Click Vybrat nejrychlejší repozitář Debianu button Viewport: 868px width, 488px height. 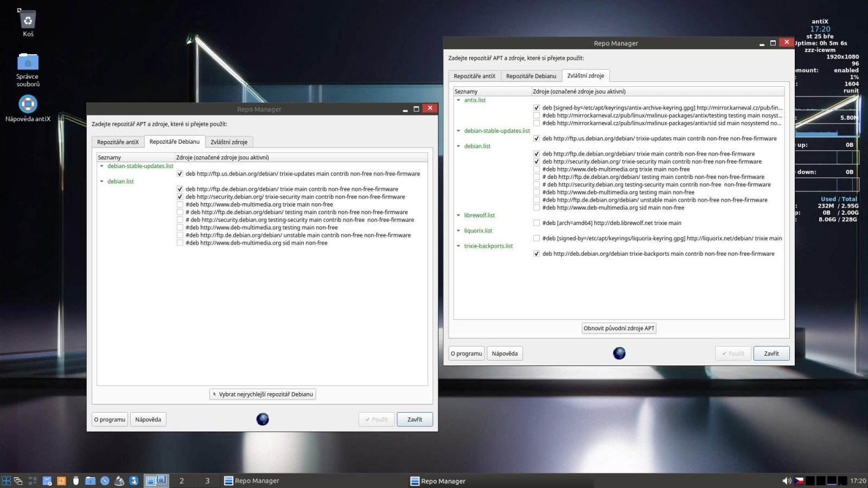click(x=263, y=394)
